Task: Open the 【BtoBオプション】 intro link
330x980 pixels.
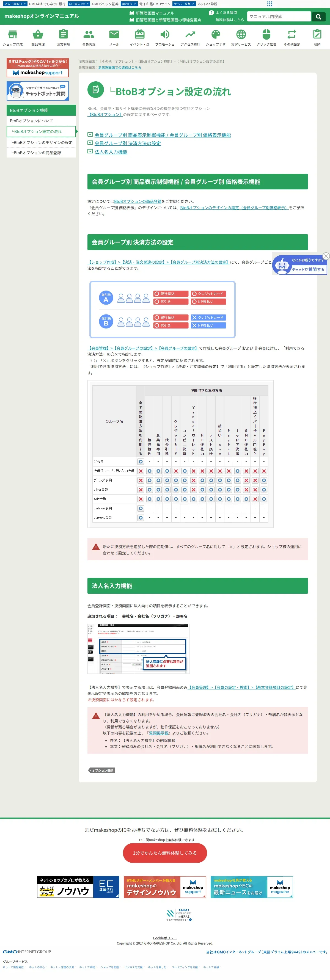Action: pyautogui.click(x=105, y=115)
